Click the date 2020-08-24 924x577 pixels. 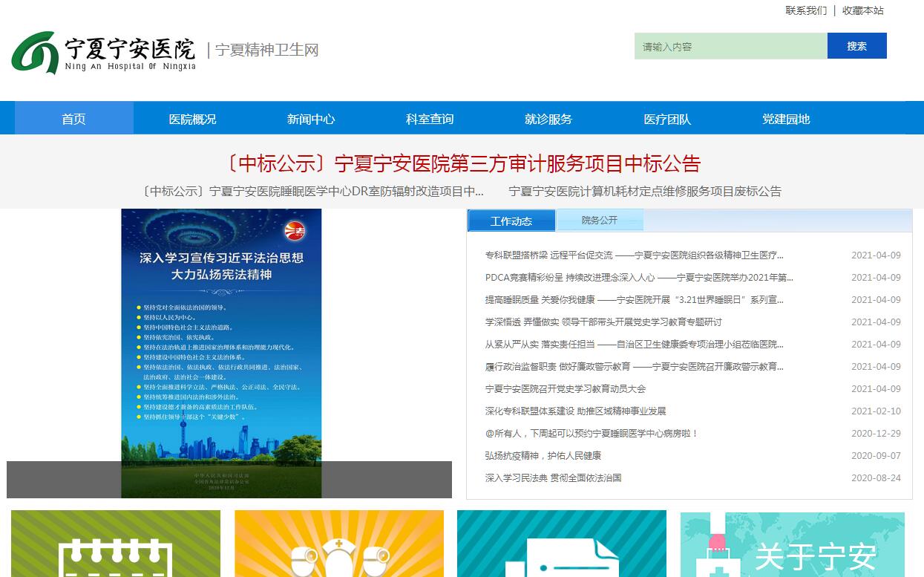(x=876, y=478)
